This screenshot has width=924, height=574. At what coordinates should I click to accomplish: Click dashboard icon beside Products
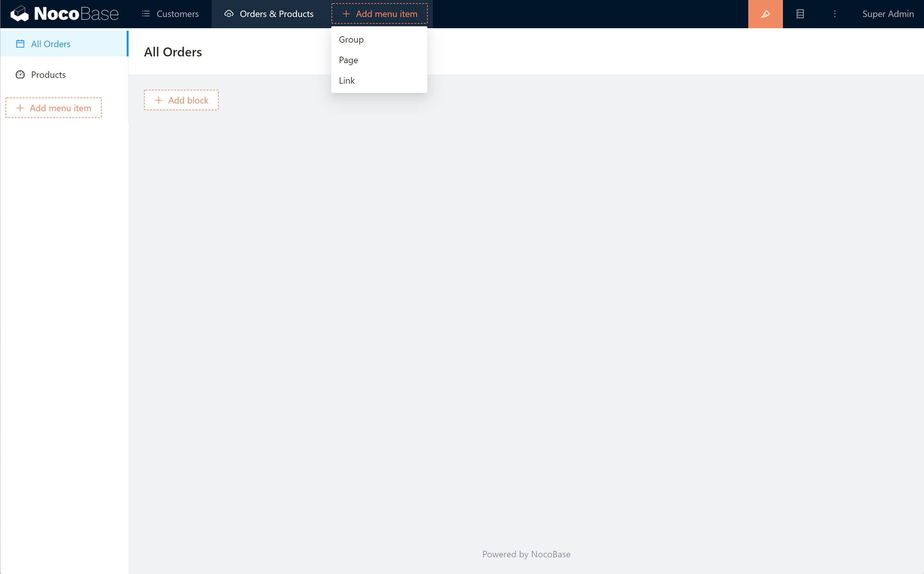[20, 75]
